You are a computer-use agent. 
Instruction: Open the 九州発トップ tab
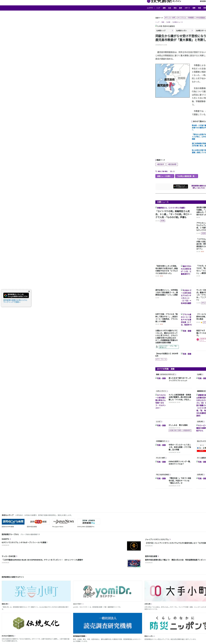tap(164, 30)
